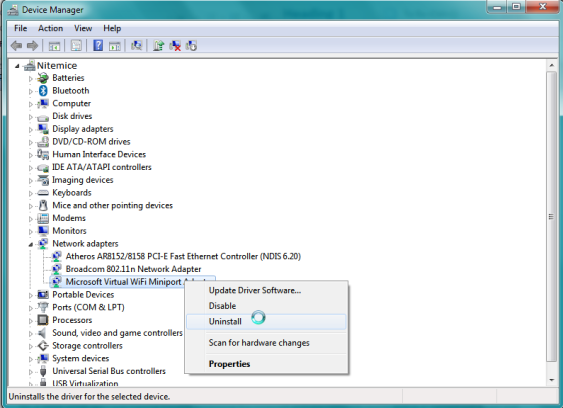The height and width of the screenshot is (408, 563).
Task: Minimize the Device Manager window
Action: pyautogui.click(x=498, y=7)
